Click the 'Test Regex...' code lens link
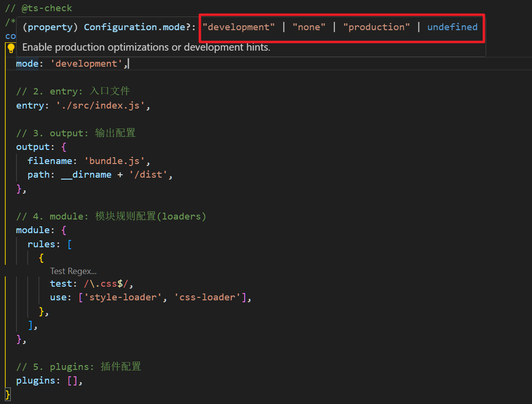 pos(73,271)
